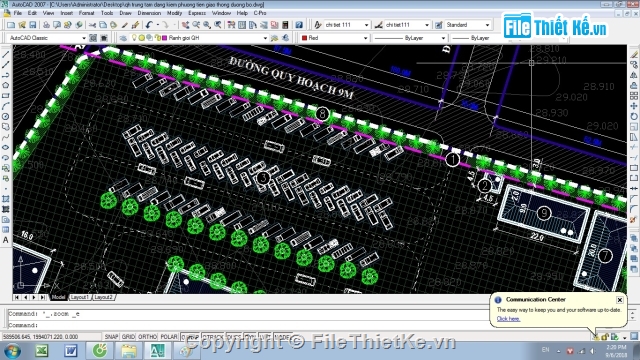Click the Save icon in toolbar
The width and height of the screenshot is (640, 360).
tap(33, 25)
